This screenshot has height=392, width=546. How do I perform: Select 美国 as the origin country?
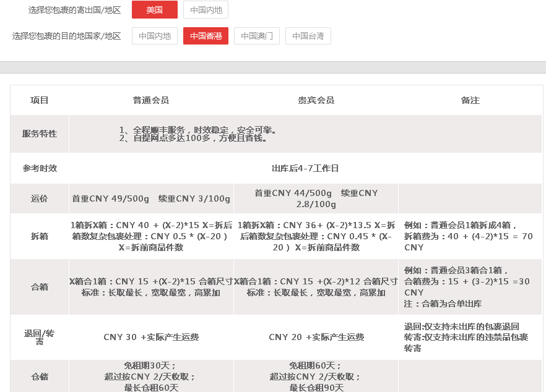pos(155,10)
